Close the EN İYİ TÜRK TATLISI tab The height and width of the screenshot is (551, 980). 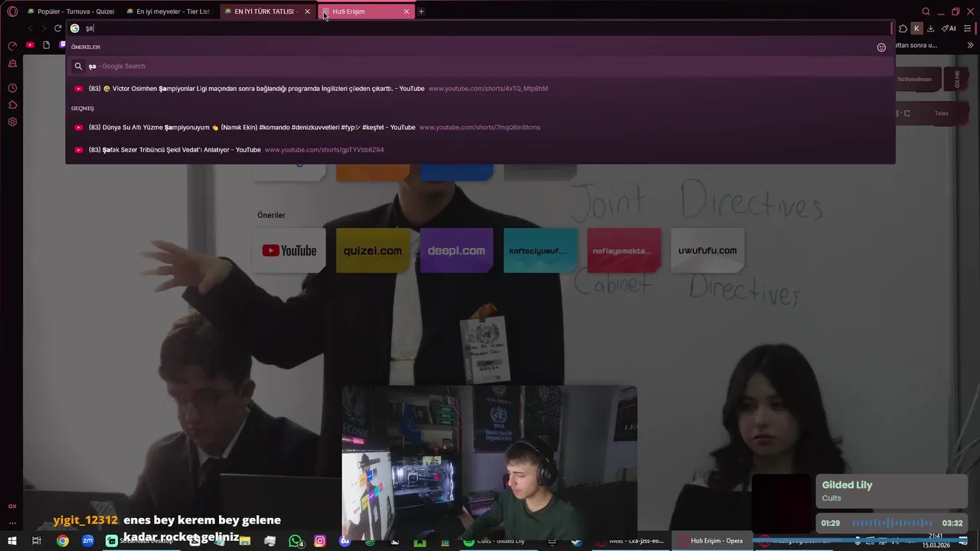coord(308,11)
